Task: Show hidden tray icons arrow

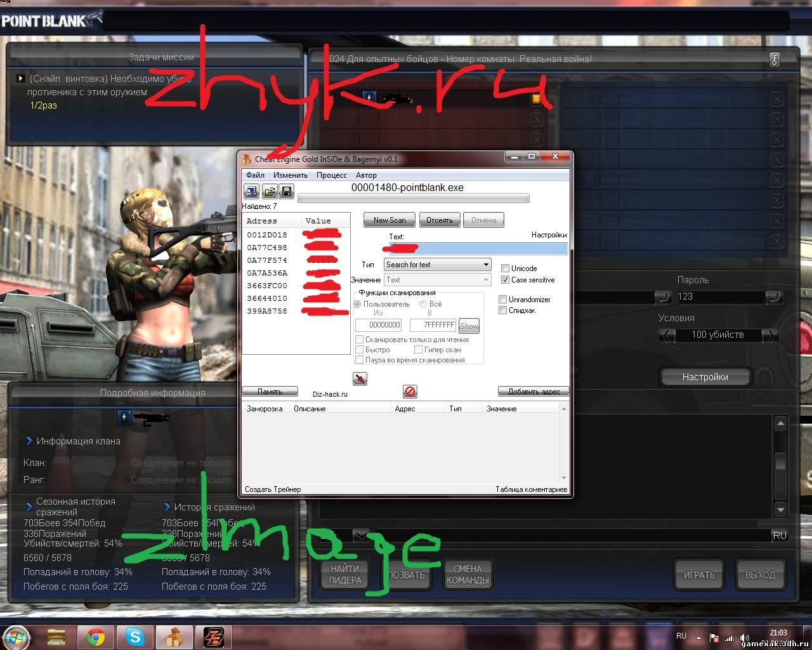Action: [x=698, y=638]
